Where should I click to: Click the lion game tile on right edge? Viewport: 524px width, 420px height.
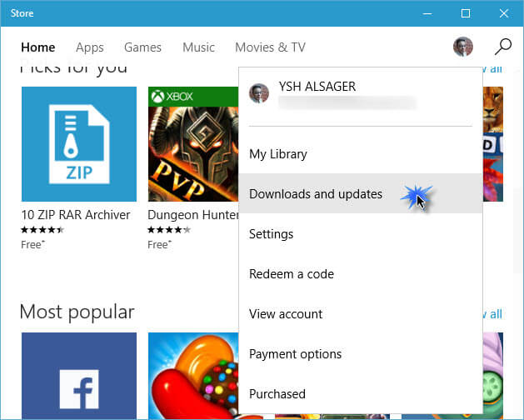[x=493, y=144]
